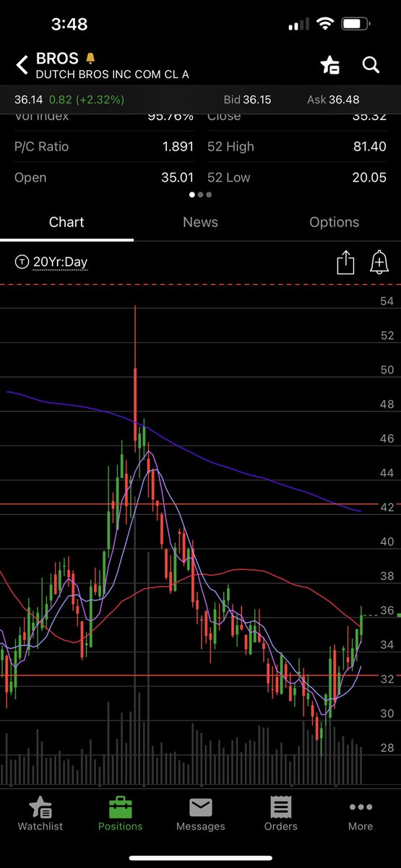The image size is (401, 868).
Task: Tap the BROS ticker symbol header
Action: pyautogui.click(x=57, y=59)
